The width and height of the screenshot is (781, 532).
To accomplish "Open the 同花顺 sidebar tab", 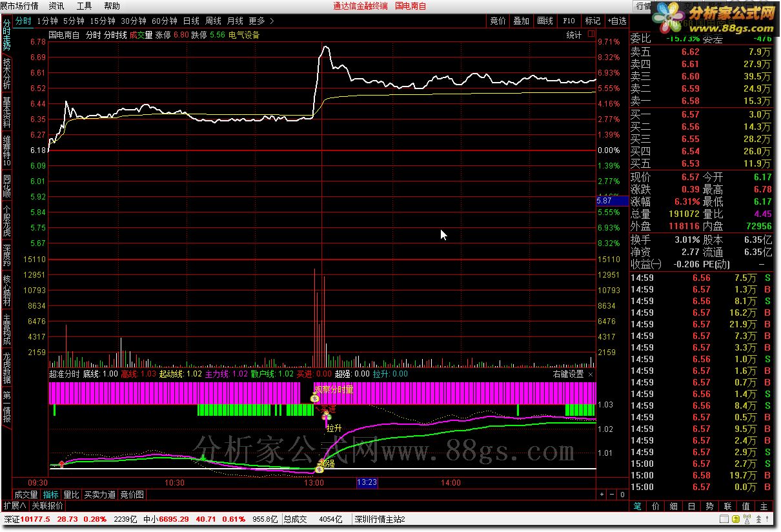I will [6, 186].
